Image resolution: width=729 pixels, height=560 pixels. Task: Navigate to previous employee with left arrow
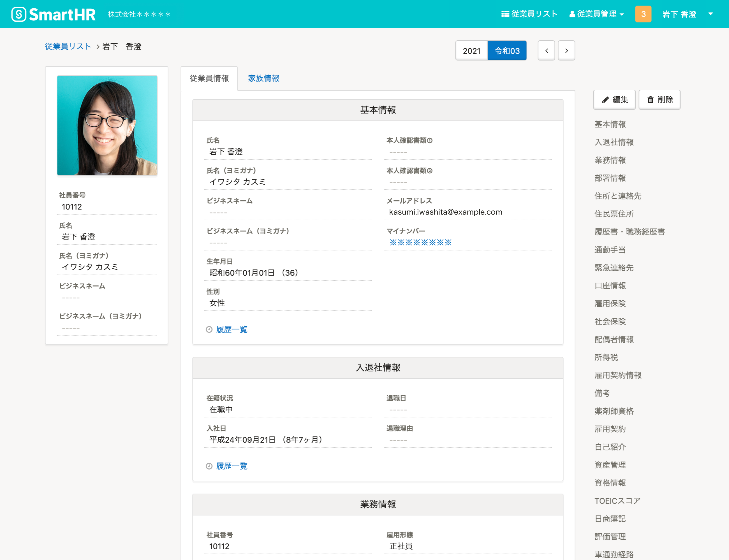tap(546, 50)
